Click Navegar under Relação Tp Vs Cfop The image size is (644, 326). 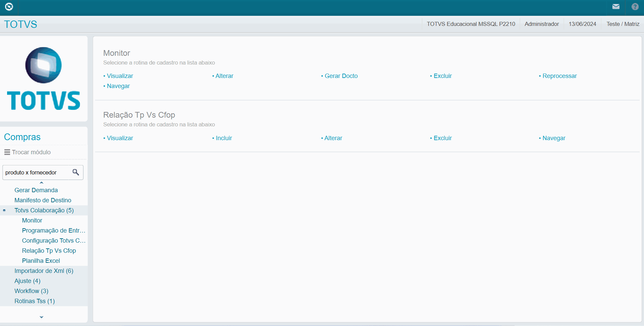[554, 138]
